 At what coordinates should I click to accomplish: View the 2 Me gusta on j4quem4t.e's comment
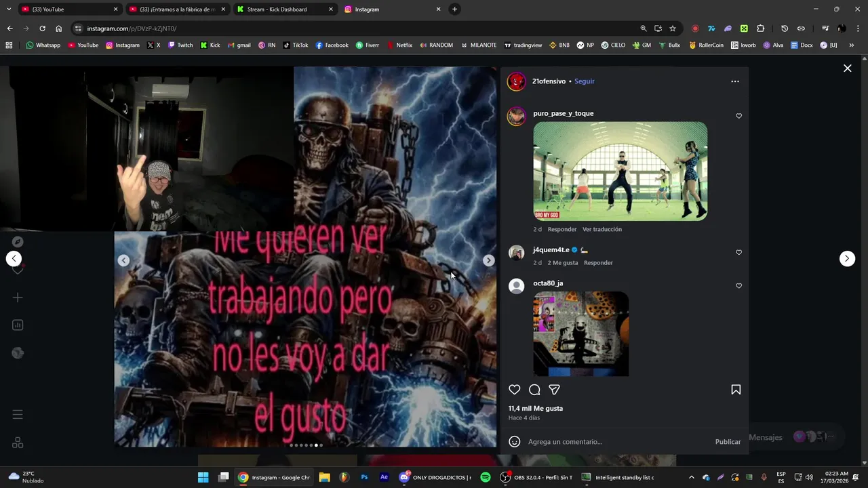(x=563, y=262)
